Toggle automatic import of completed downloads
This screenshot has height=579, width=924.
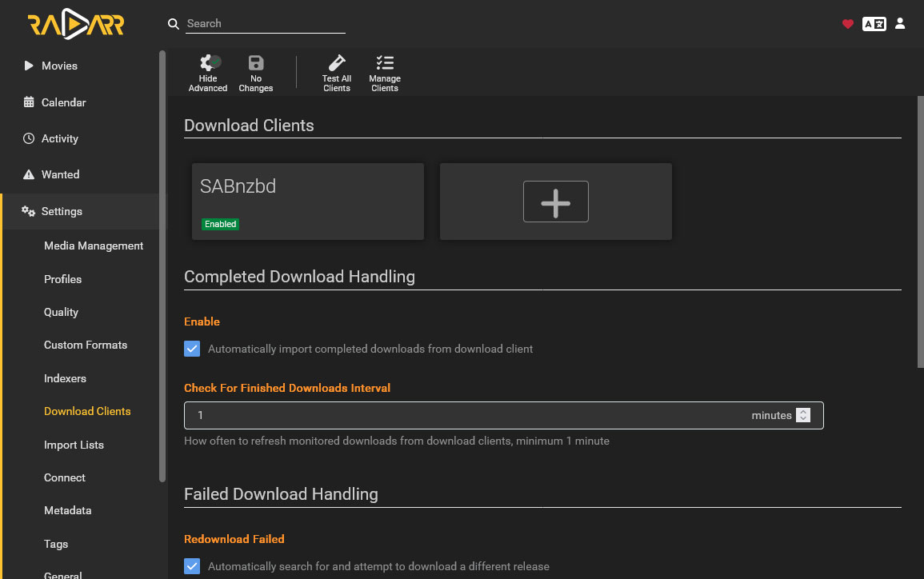pos(192,349)
